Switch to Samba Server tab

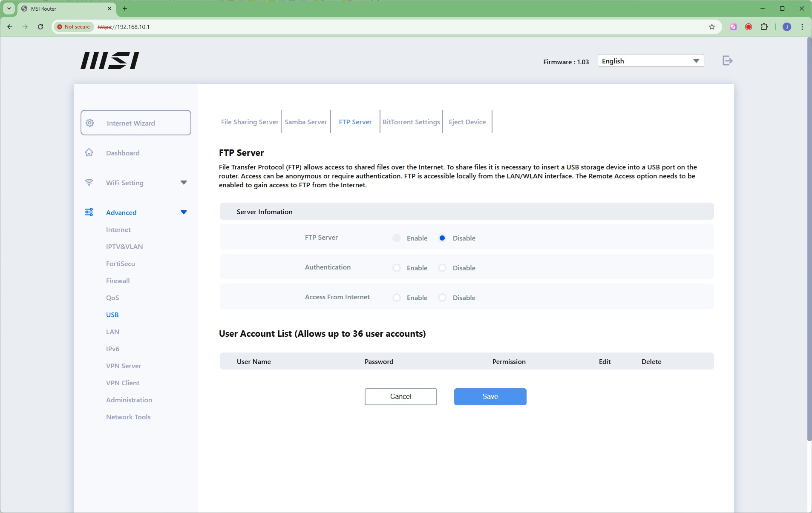[x=306, y=122]
